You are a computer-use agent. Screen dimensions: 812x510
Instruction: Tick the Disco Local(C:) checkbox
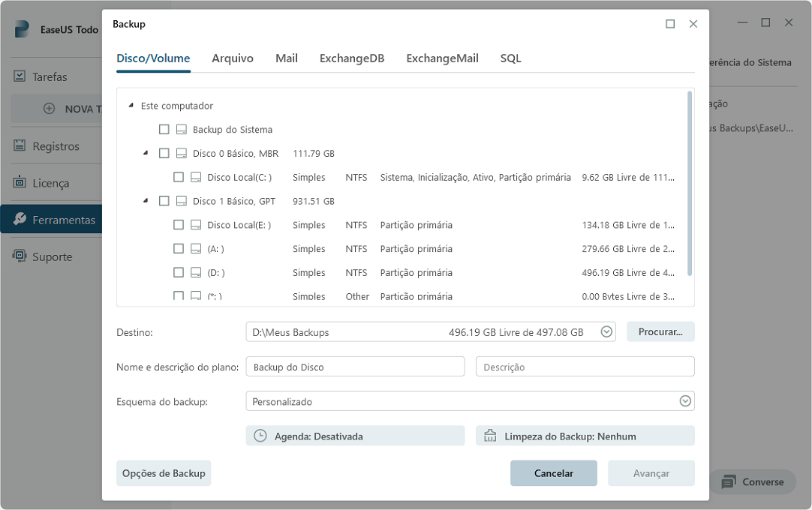click(179, 178)
